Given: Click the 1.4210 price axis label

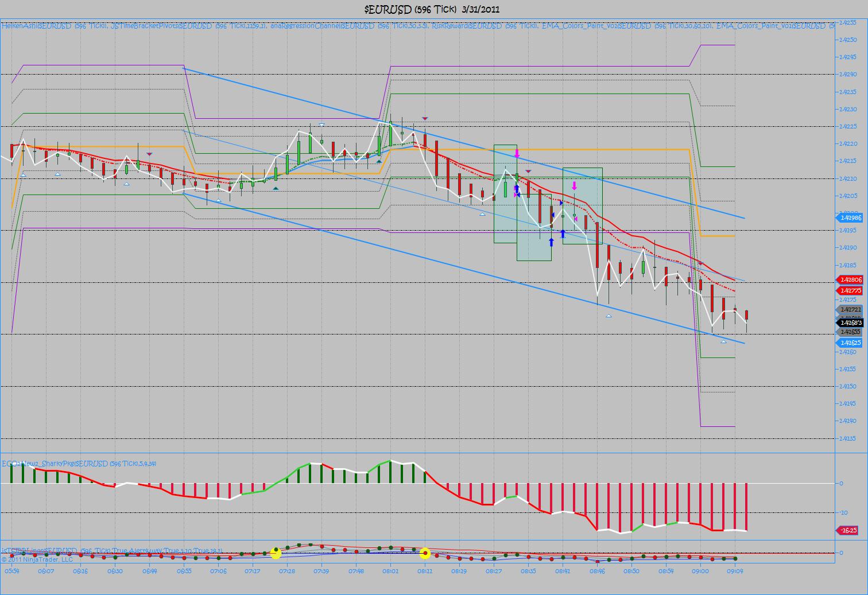Looking at the screenshot, I should pyautogui.click(x=848, y=178).
